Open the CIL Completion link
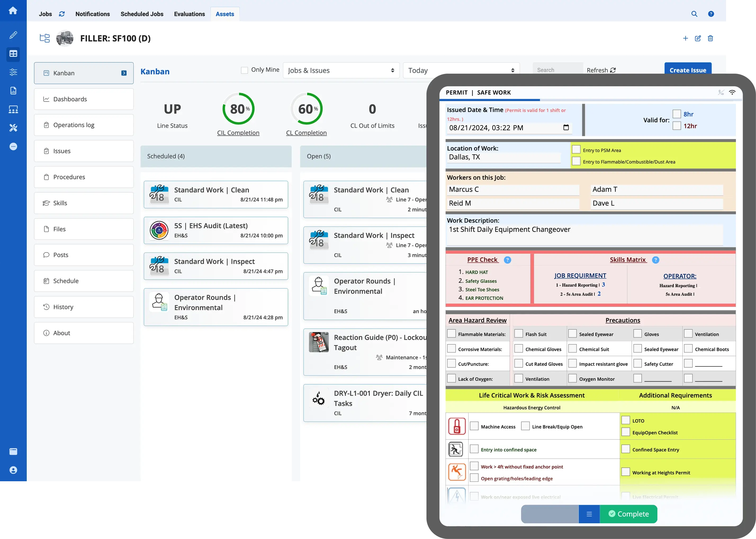This screenshot has width=756, height=539. (x=238, y=133)
